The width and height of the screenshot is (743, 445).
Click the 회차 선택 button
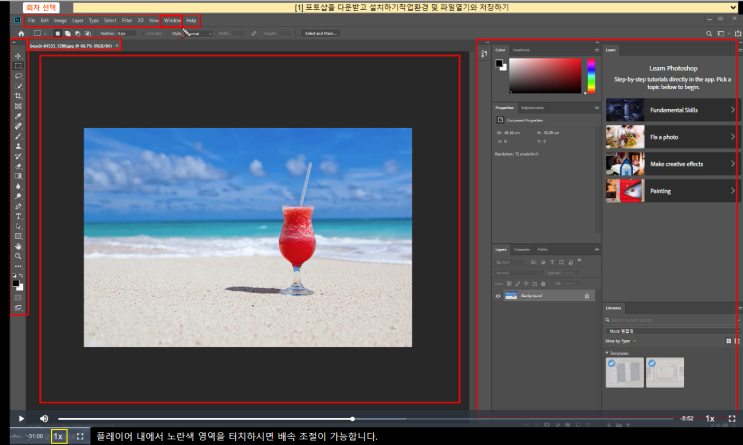point(20,7)
